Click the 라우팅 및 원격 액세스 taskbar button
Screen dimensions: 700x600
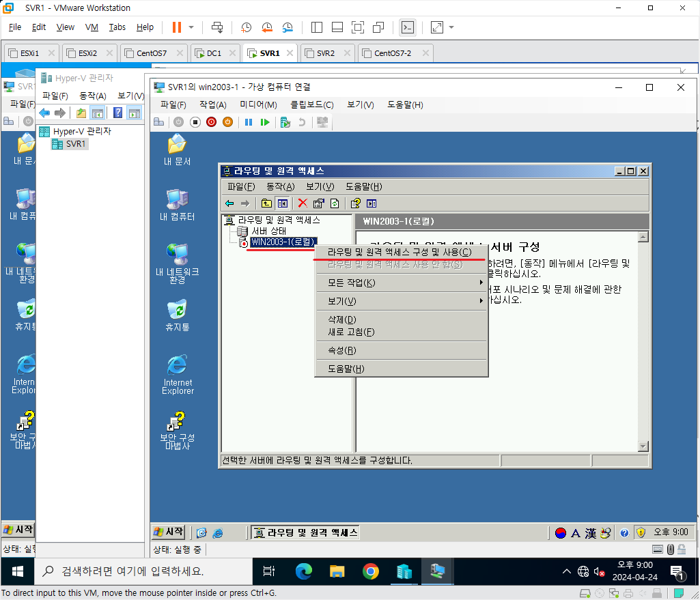[305, 532]
